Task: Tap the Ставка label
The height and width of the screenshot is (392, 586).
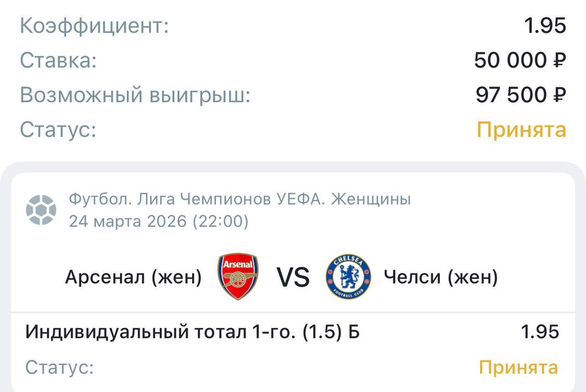Action: coord(58,60)
